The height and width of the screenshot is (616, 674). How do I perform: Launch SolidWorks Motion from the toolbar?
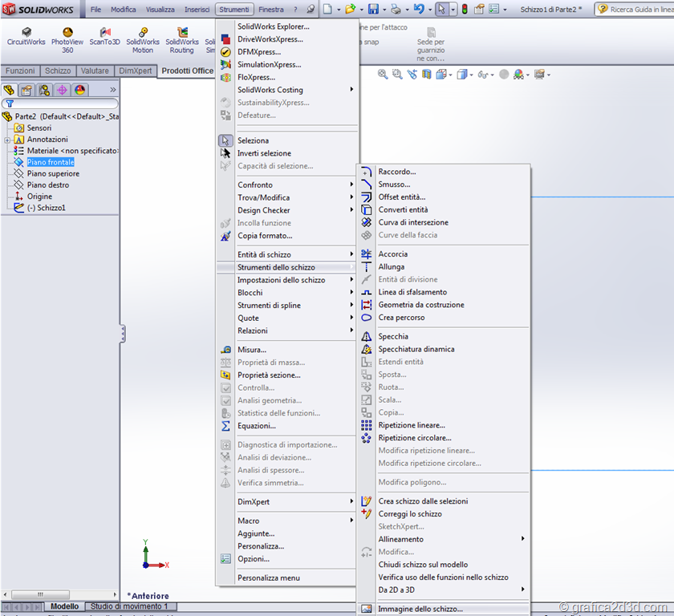pyautogui.click(x=143, y=40)
